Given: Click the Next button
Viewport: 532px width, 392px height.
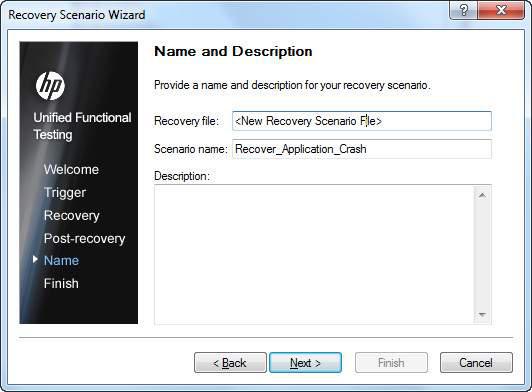Looking at the screenshot, I should click(x=305, y=363).
